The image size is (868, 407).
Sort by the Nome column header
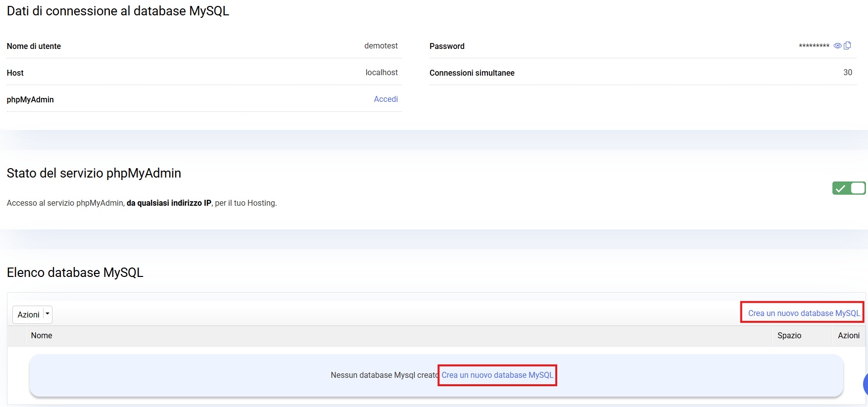(x=42, y=335)
